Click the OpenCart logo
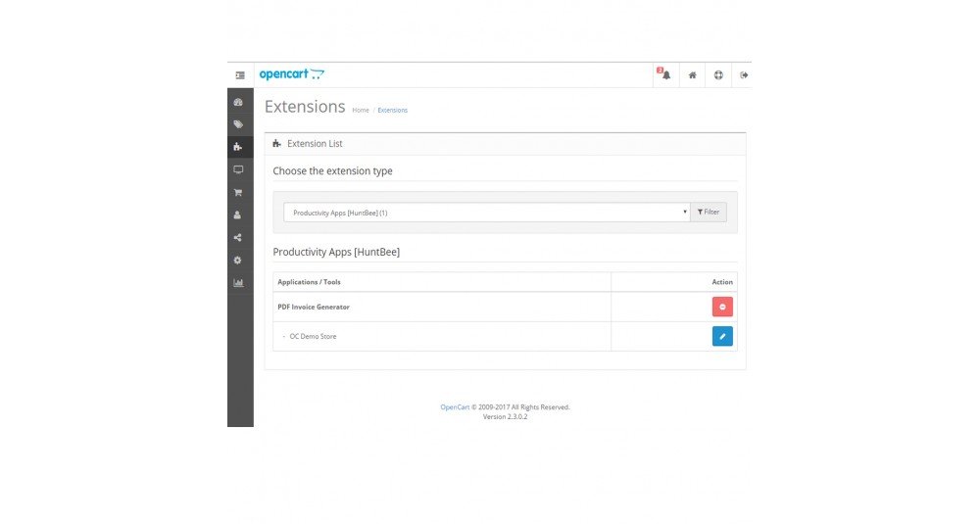This screenshot has height=524, width=980. [292, 74]
